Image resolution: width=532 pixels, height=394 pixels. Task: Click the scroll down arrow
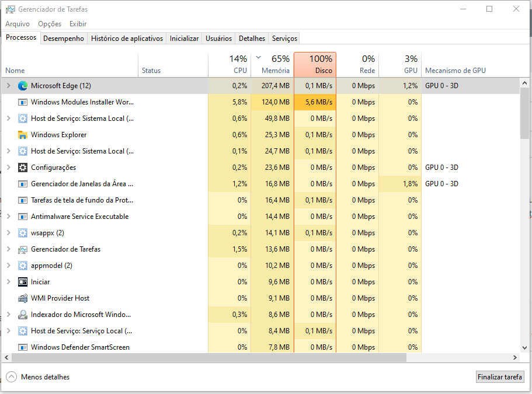[524, 347]
